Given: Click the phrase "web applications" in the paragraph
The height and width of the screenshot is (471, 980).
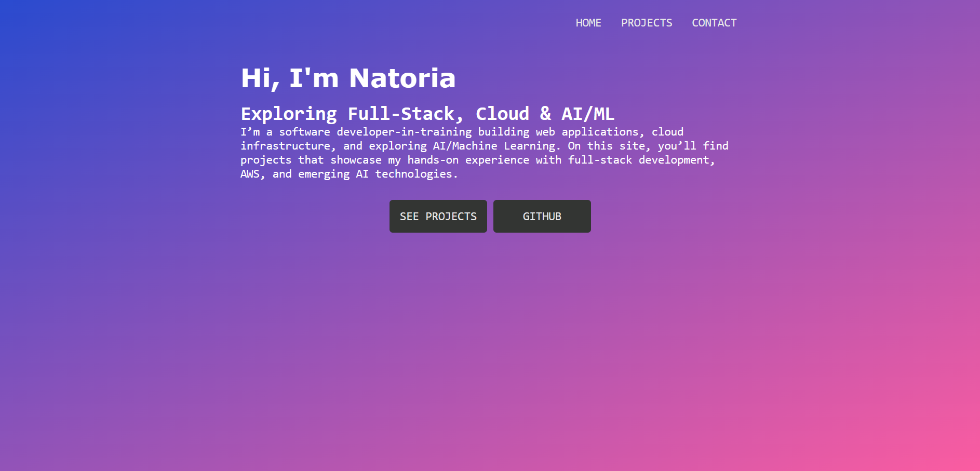Looking at the screenshot, I should pyautogui.click(x=590, y=132).
